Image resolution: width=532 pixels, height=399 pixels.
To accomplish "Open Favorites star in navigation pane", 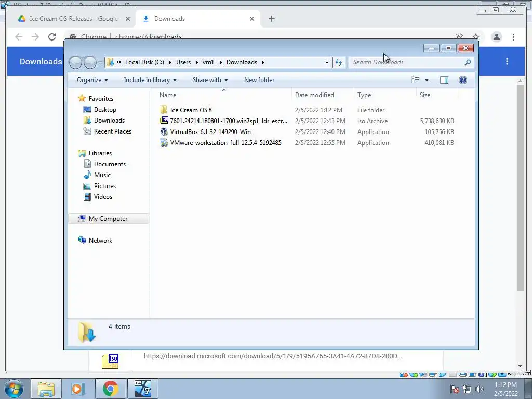I will (x=82, y=98).
